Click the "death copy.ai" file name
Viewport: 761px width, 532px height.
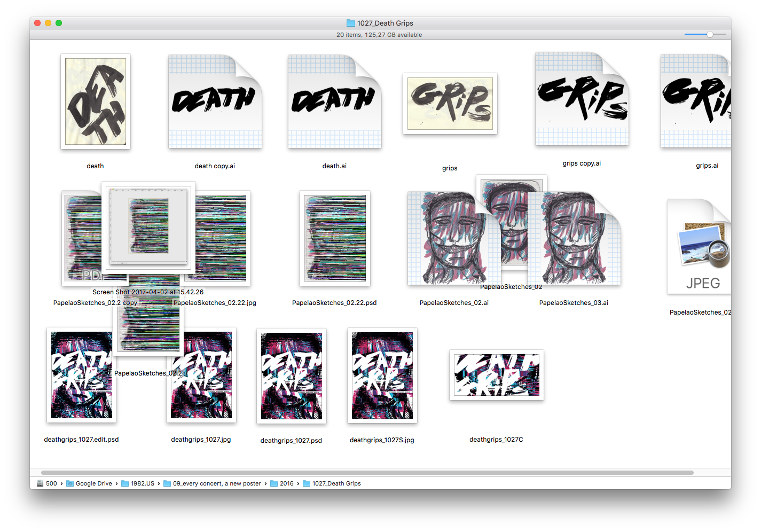point(215,166)
